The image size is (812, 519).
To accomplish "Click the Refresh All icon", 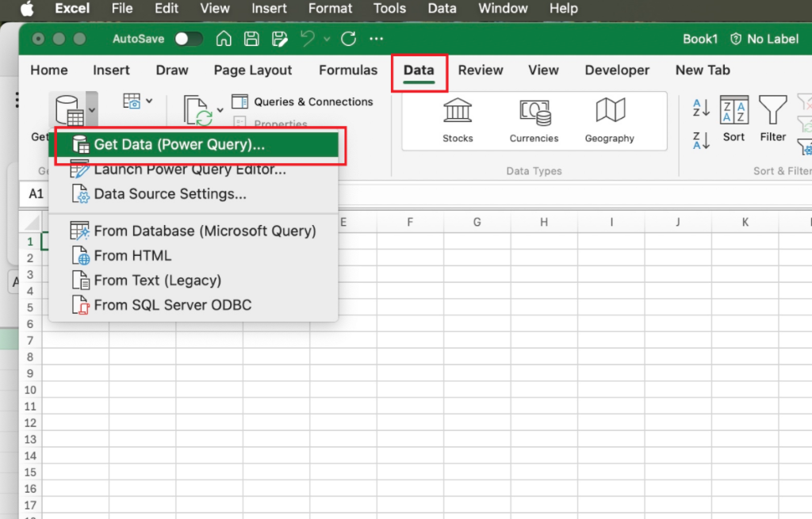I will click(197, 110).
